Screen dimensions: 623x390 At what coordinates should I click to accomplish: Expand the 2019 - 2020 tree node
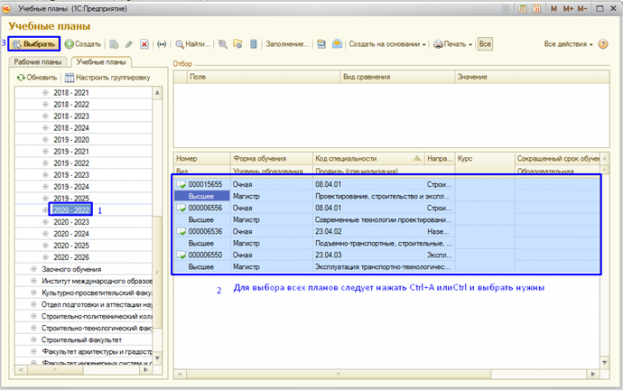[x=45, y=140]
